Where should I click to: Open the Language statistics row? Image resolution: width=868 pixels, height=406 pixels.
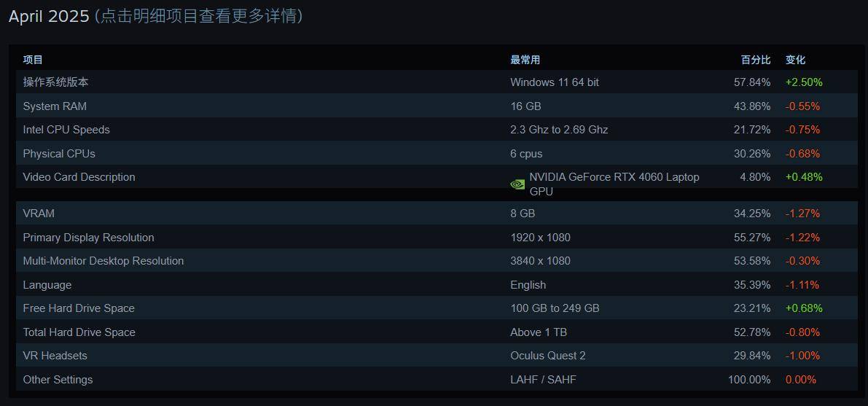tap(437, 285)
